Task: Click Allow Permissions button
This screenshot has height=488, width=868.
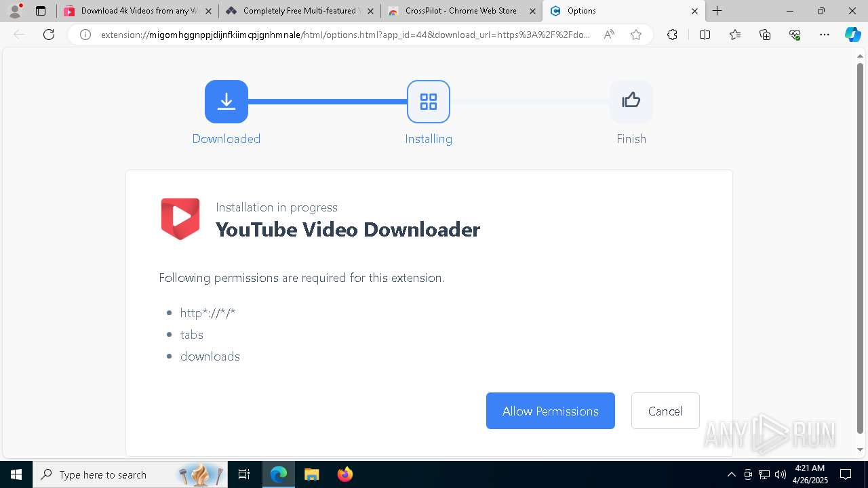Action: coord(551,411)
